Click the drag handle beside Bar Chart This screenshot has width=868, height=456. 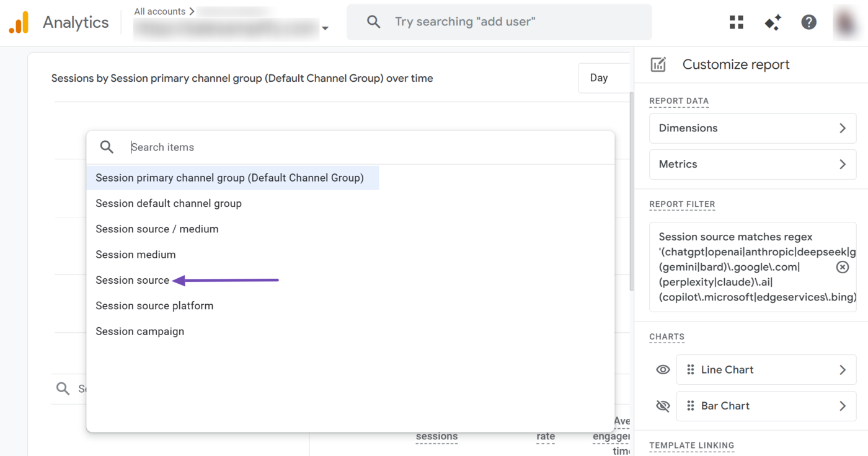point(690,406)
